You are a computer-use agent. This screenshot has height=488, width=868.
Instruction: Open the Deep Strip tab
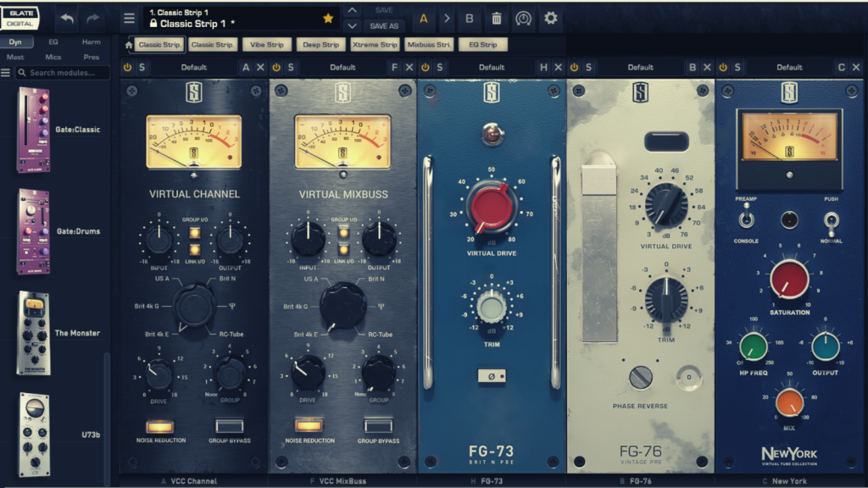point(320,45)
